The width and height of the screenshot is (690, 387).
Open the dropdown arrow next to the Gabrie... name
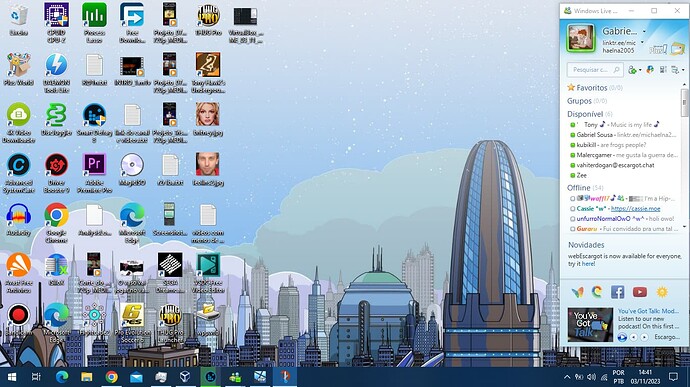click(x=644, y=32)
